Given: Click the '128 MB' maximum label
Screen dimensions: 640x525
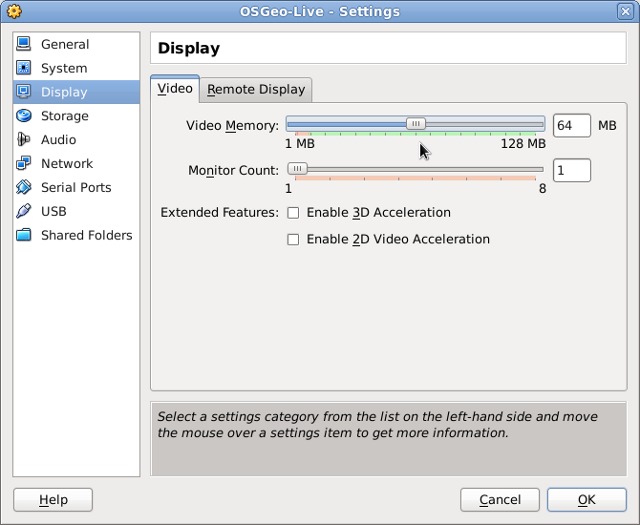Looking at the screenshot, I should coord(523,144).
